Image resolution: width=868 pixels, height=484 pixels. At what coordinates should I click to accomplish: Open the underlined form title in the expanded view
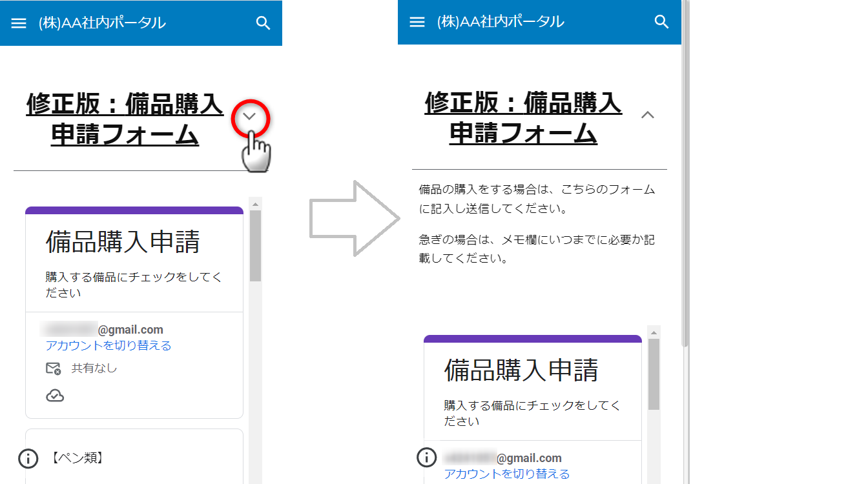pyautogui.click(x=523, y=117)
